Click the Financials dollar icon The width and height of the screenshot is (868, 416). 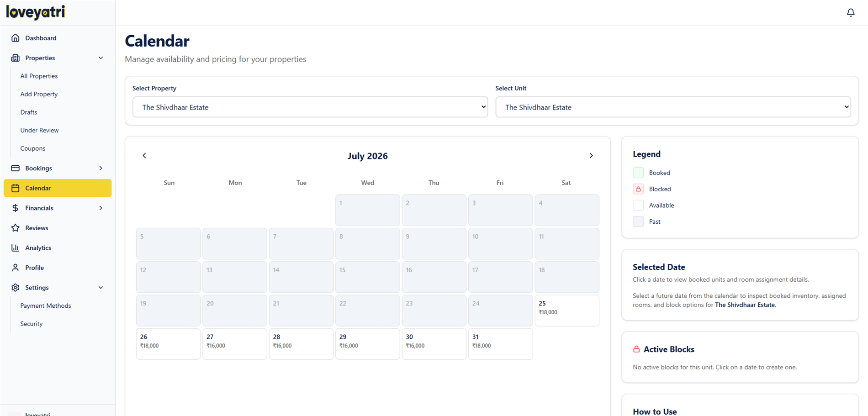16,208
